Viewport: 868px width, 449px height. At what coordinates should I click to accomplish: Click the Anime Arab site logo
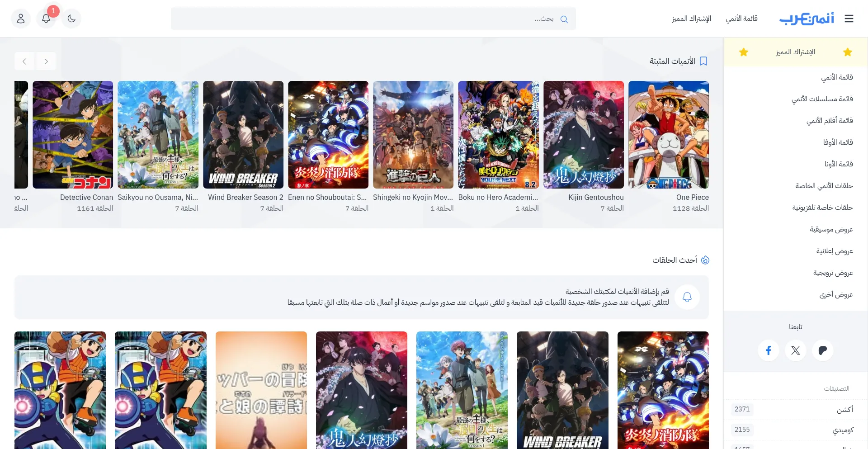[x=807, y=19]
